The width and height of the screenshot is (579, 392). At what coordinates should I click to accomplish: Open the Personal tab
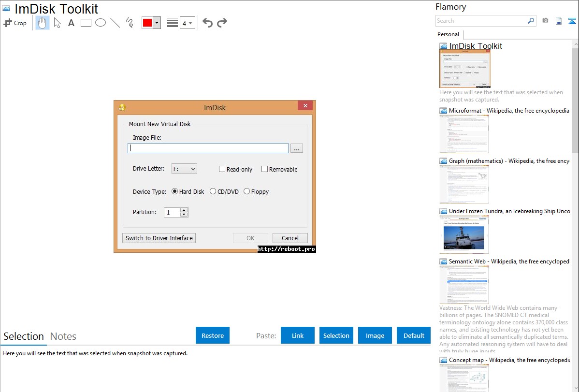448,34
